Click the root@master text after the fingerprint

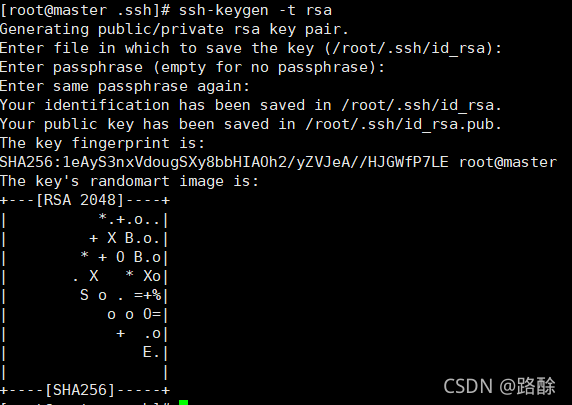pos(508,162)
